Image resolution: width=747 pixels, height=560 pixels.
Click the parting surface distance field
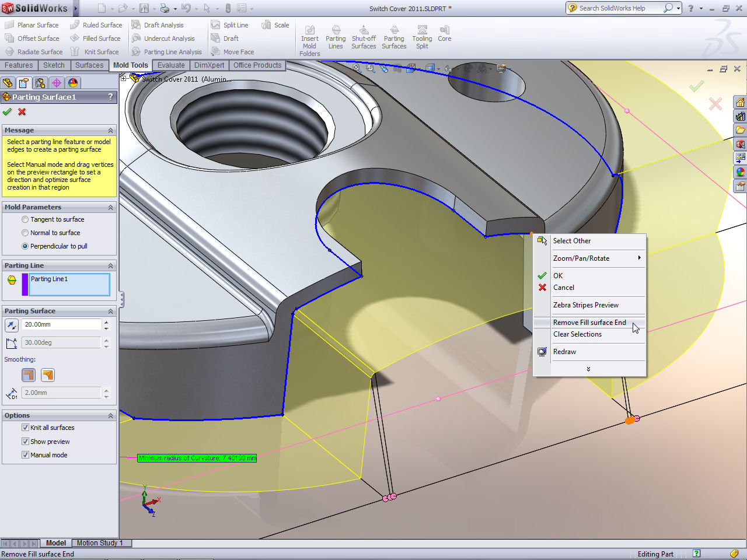point(62,325)
